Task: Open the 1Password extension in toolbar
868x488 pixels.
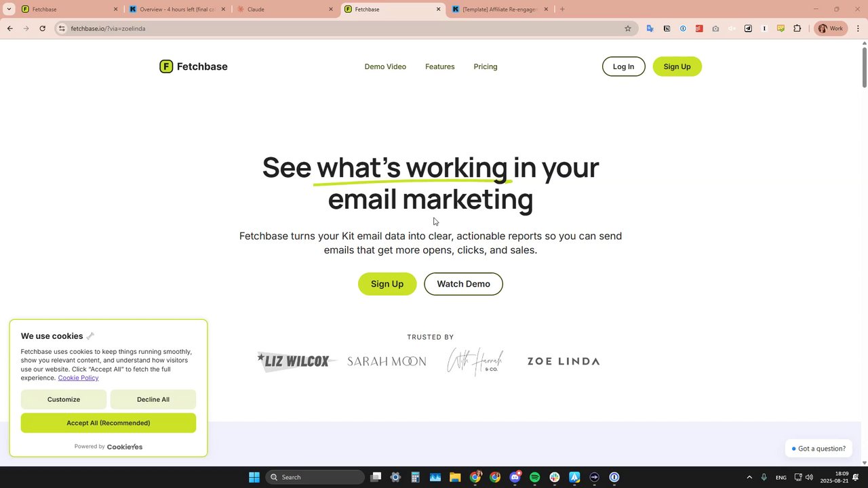Action: tap(683, 28)
